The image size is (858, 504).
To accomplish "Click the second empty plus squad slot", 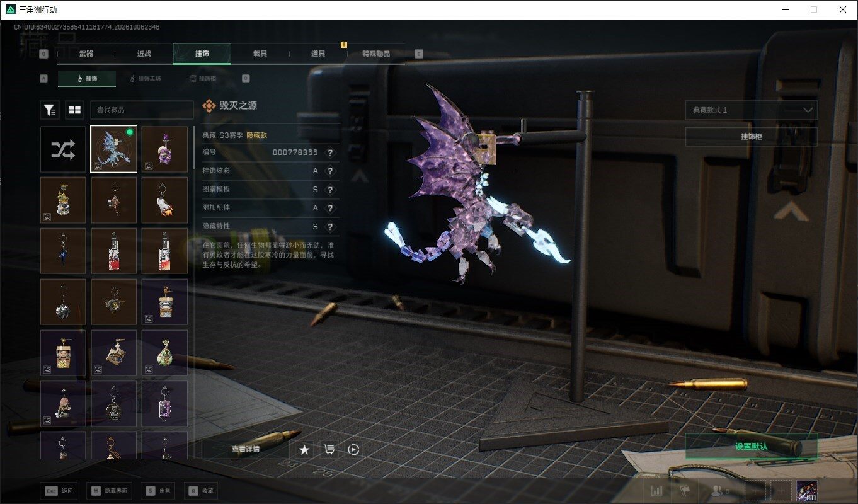I will tap(781, 491).
